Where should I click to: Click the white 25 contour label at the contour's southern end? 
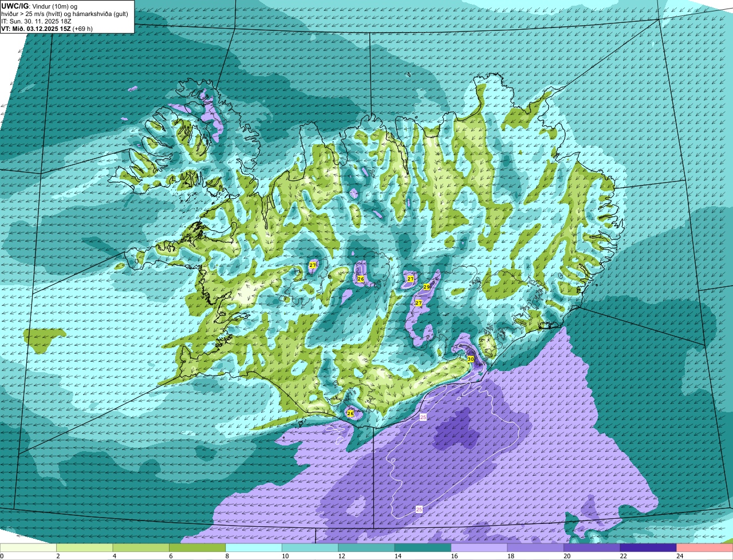tap(419, 509)
